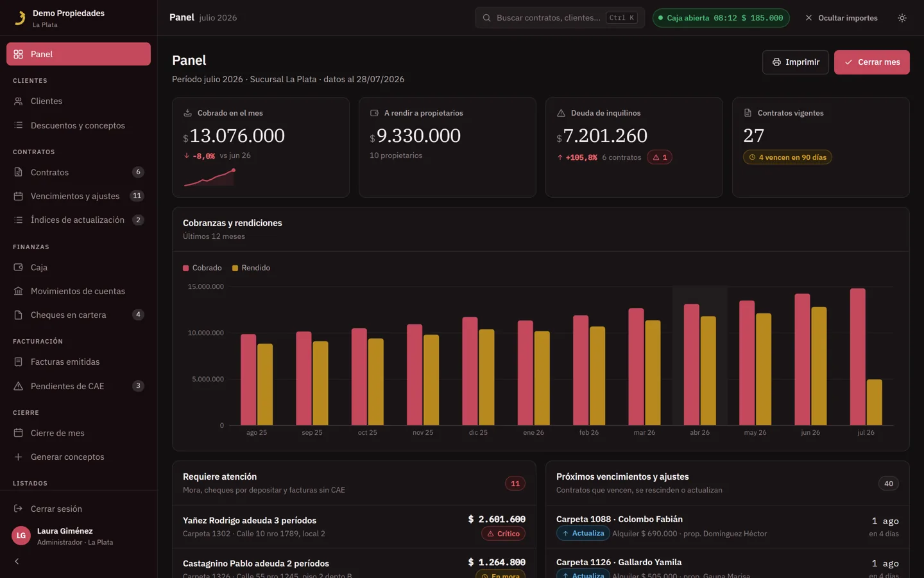Click the A rendir a propietarios wallet icon
The height and width of the screenshot is (578, 924).
374,113
